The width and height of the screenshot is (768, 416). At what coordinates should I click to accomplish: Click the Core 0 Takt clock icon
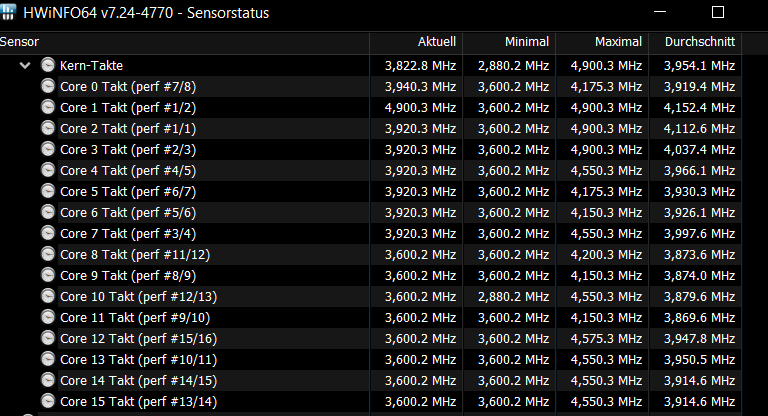tap(47, 86)
